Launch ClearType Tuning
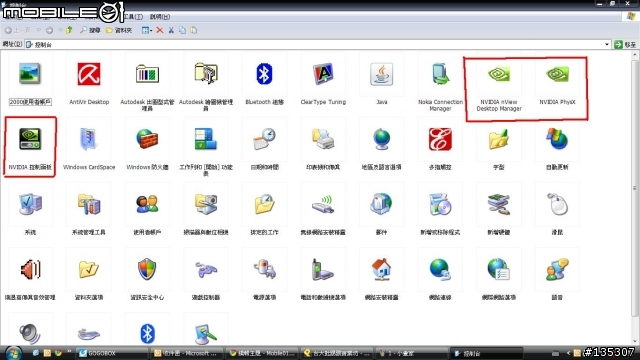Screen dimensions: 640x360 [323, 74]
